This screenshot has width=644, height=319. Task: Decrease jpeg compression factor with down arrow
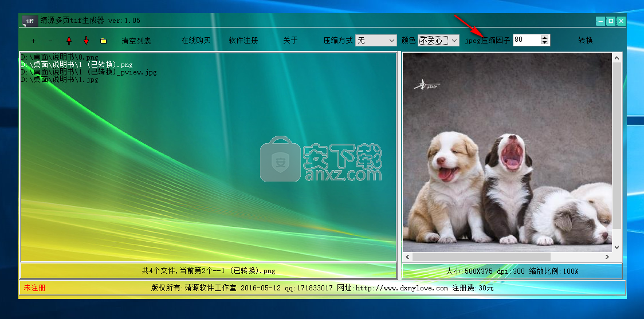click(x=545, y=42)
